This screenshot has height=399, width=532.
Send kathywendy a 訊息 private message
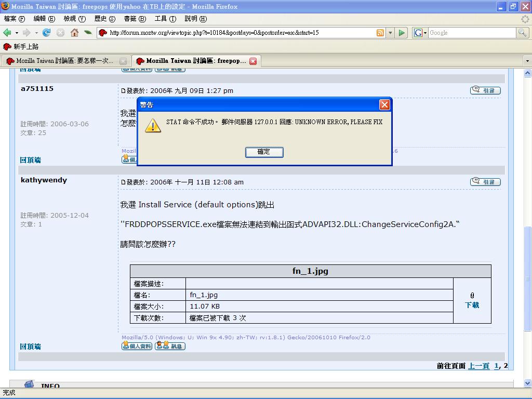point(170,345)
